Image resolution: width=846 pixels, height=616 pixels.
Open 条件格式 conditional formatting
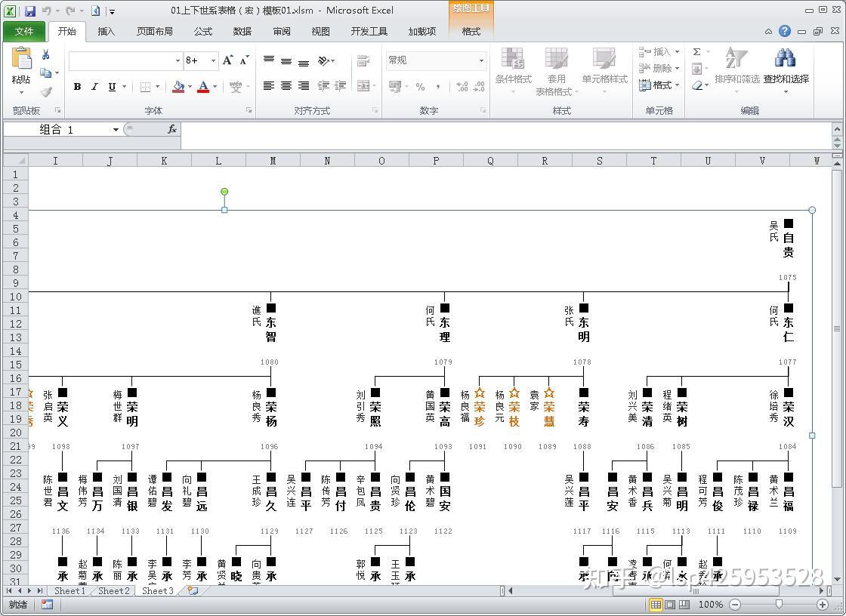tap(513, 70)
